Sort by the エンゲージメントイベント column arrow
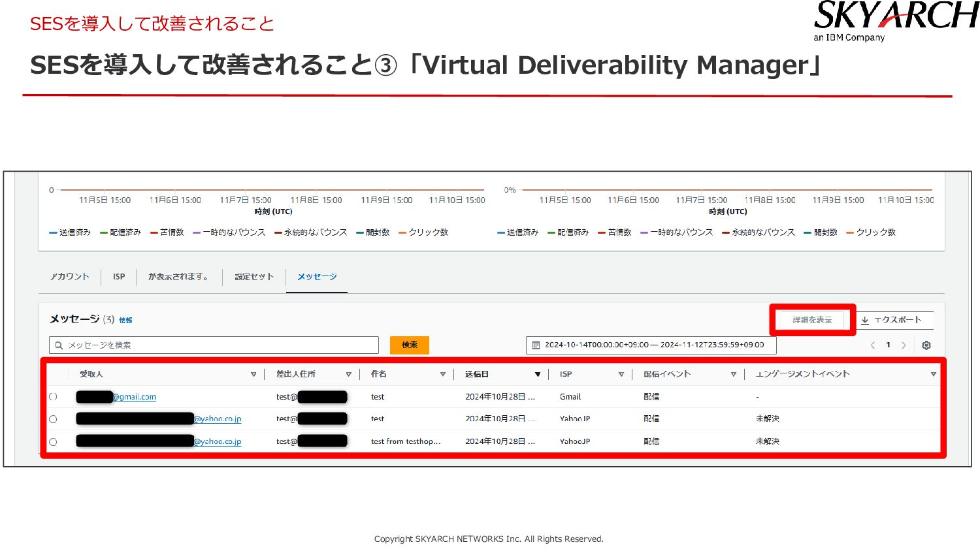 [934, 374]
